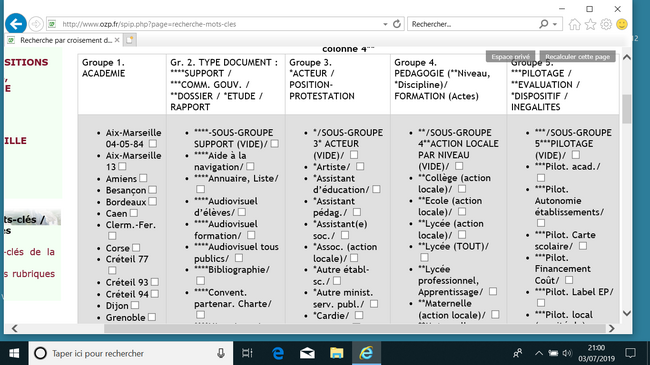Launch Microsoft Edge from taskbar
650x365 pixels.
[278, 353]
